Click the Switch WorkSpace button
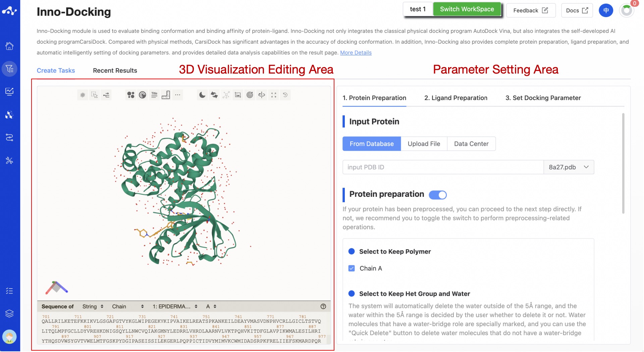Screen dimensions: 644x352 tap(467, 9)
